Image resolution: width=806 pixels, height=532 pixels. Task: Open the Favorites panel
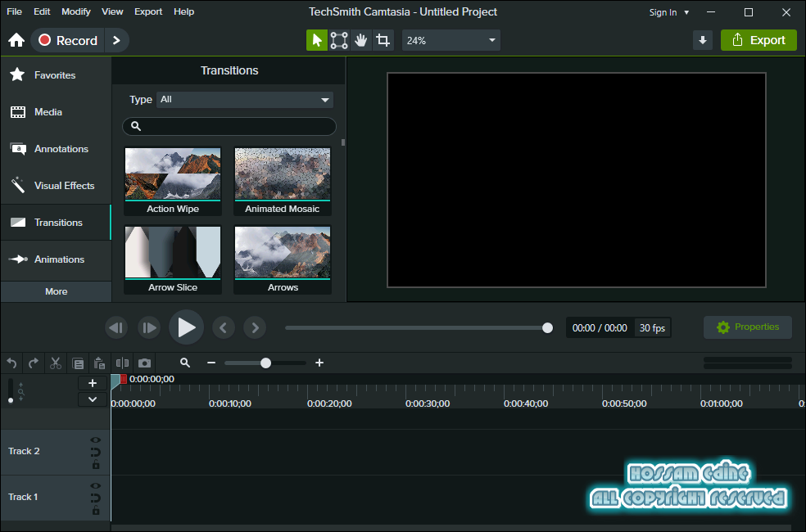[x=56, y=75]
